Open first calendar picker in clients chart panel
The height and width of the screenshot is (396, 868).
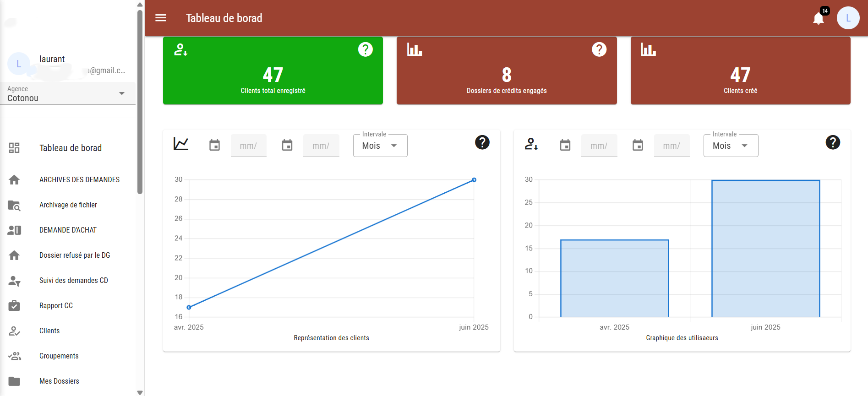(214, 145)
